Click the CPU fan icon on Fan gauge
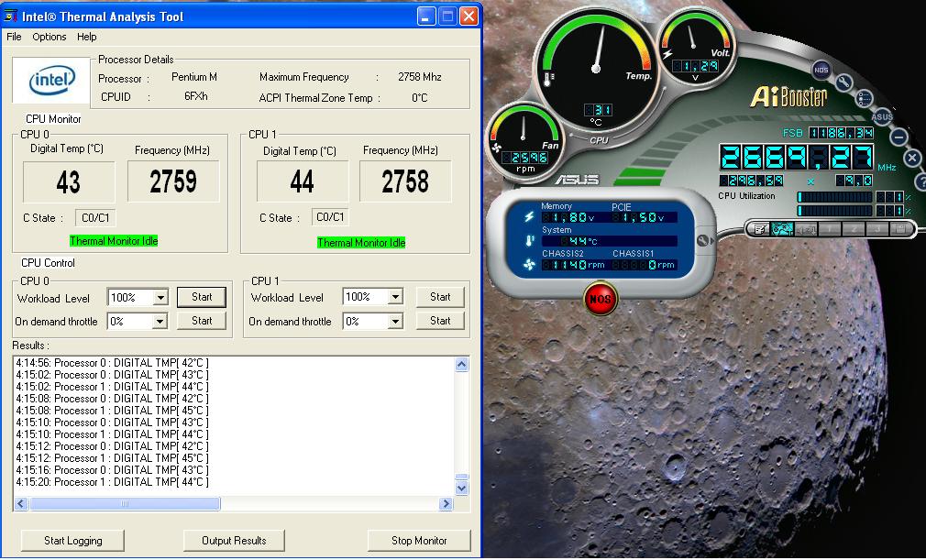This screenshot has height=560, width=926. click(x=497, y=147)
